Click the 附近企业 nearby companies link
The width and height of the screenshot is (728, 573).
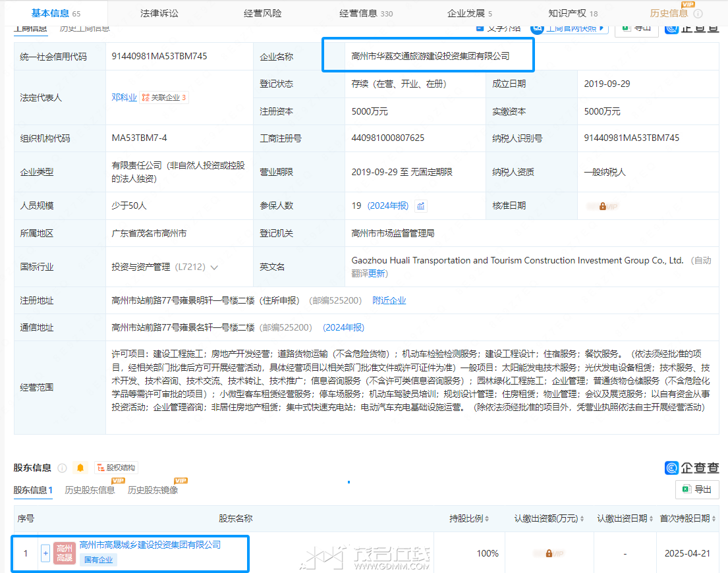(x=389, y=300)
